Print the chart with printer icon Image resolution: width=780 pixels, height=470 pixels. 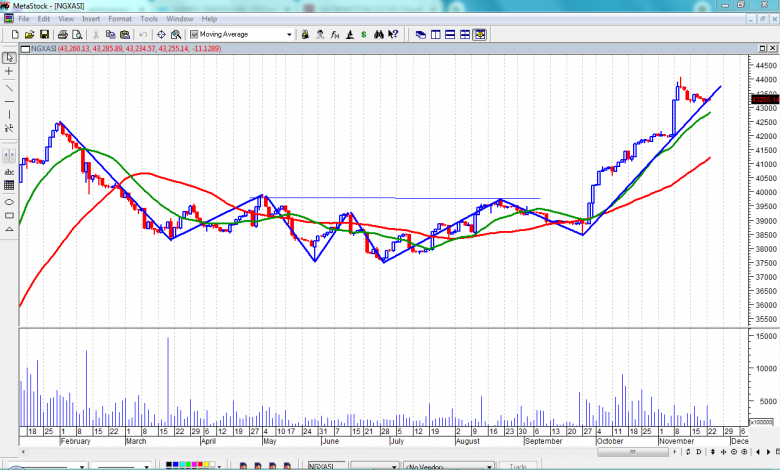point(63,34)
